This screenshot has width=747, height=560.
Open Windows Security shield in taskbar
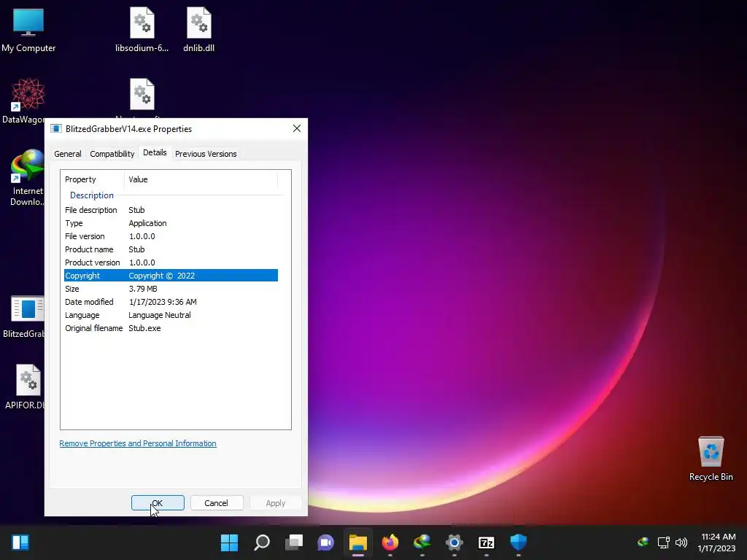tap(519, 542)
